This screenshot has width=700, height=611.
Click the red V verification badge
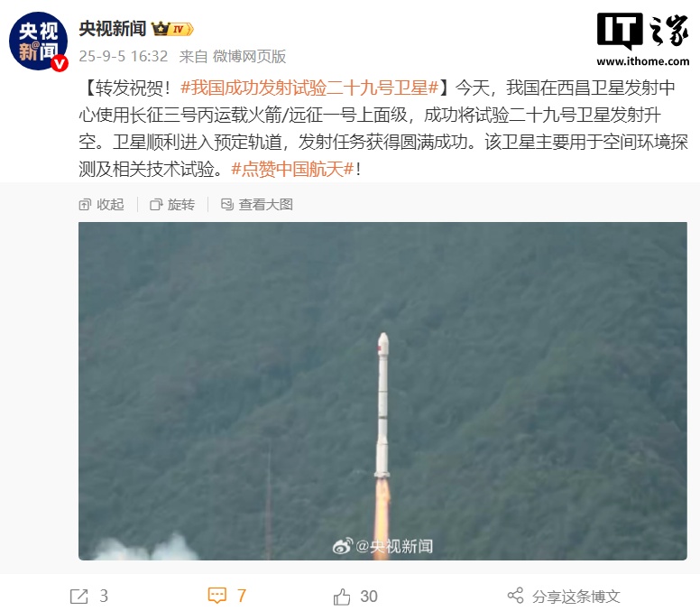point(60,63)
